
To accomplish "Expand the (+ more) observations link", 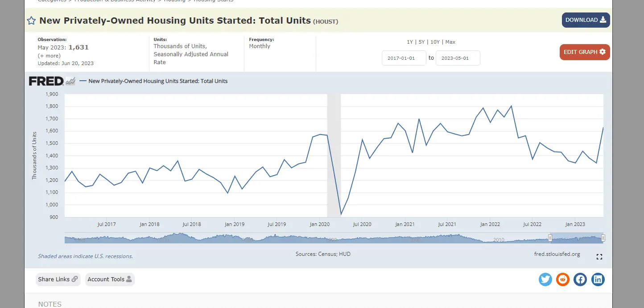I will tap(49, 56).
